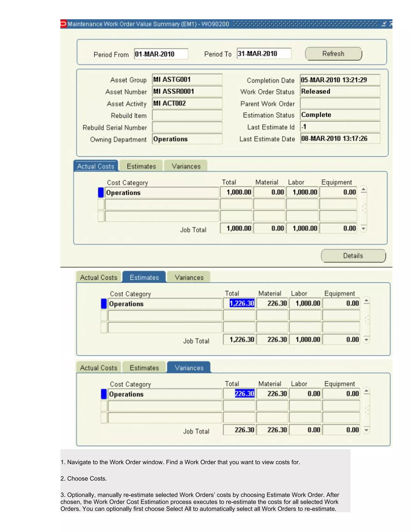Click Operations cost category in Actual Costs
The height and width of the screenshot is (532, 411).
(162, 193)
